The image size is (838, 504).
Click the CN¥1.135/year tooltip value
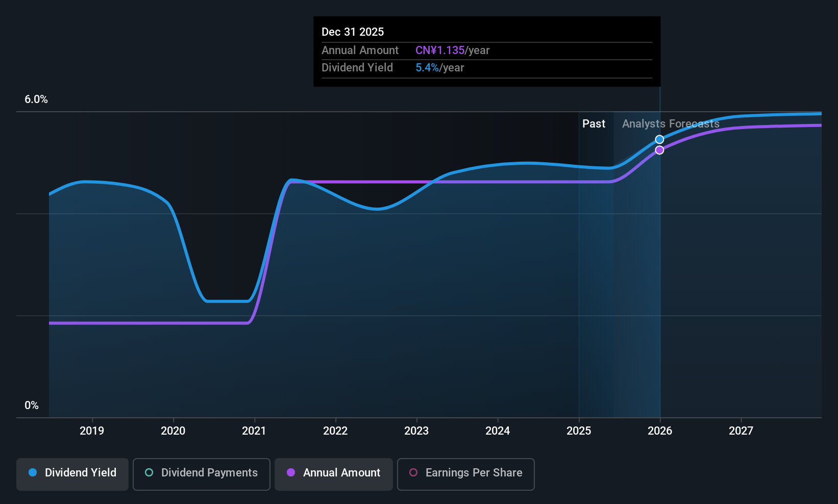point(452,51)
